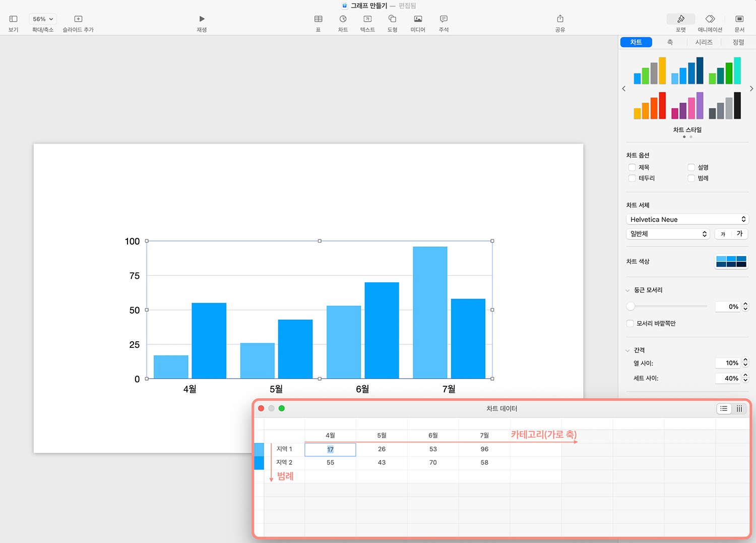Click the 7월 light blue bar in chart
Image resolution: width=756 pixels, height=543 pixels.
(430, 313)
